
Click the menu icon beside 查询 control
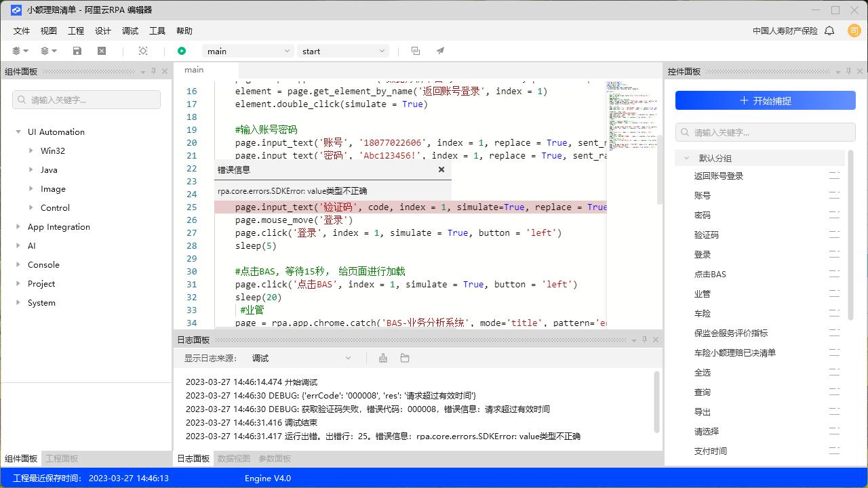[835, 392]
